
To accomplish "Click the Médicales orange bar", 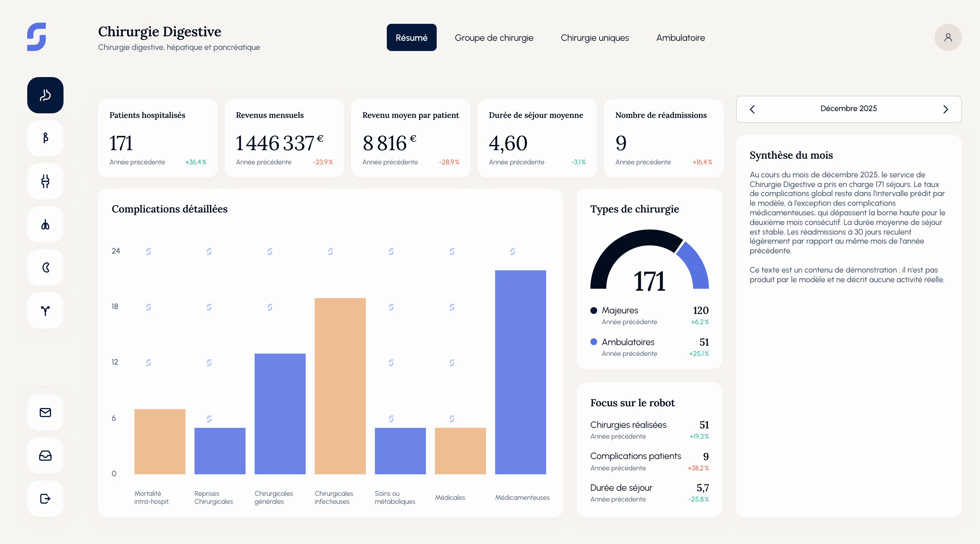I will pyautogui.click(x=460, y=451).
